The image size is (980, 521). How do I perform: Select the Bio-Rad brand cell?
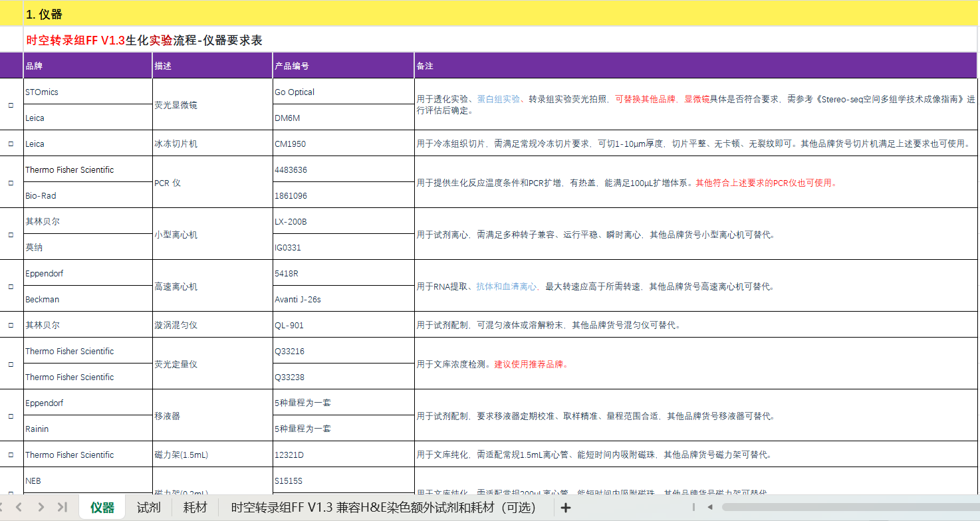88,195
